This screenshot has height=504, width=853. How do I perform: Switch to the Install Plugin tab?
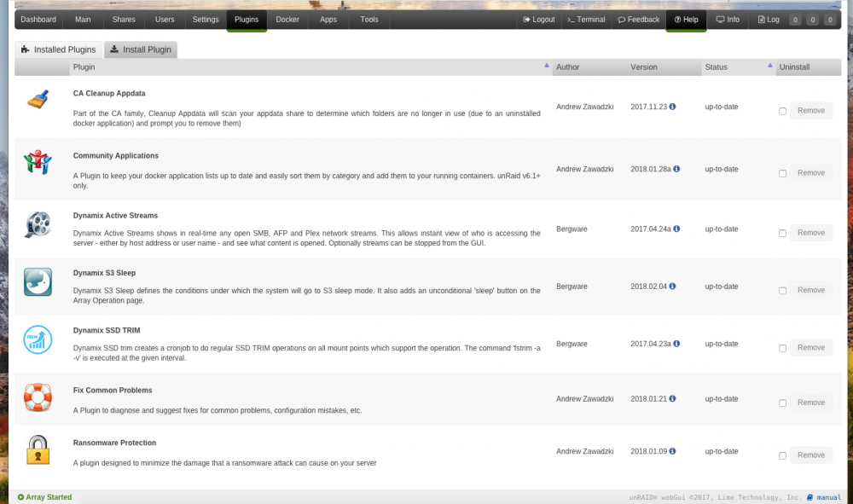pos(141,49)
